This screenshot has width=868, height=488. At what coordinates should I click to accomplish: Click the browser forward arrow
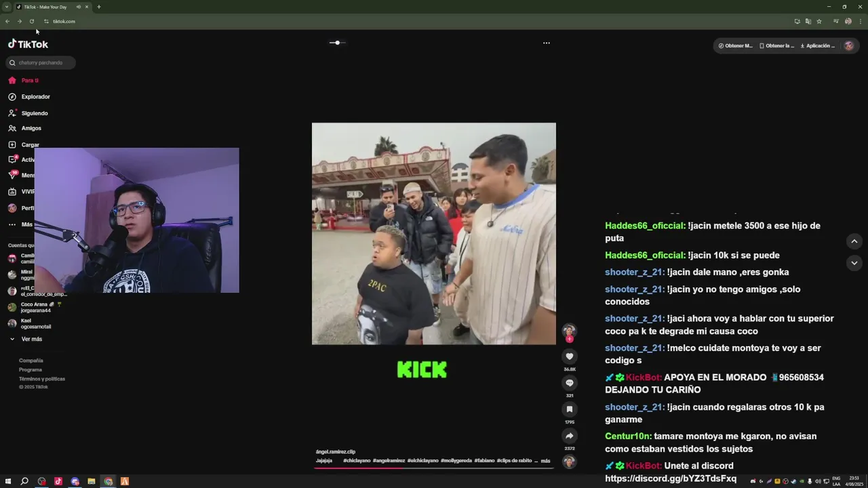20,21
